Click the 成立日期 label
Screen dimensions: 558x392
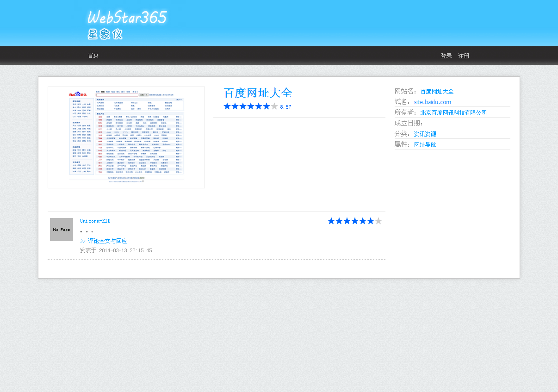(x=409, y=123)
